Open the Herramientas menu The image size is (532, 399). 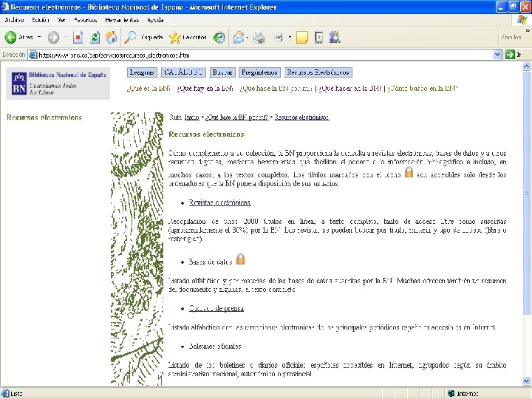[122, 20]
